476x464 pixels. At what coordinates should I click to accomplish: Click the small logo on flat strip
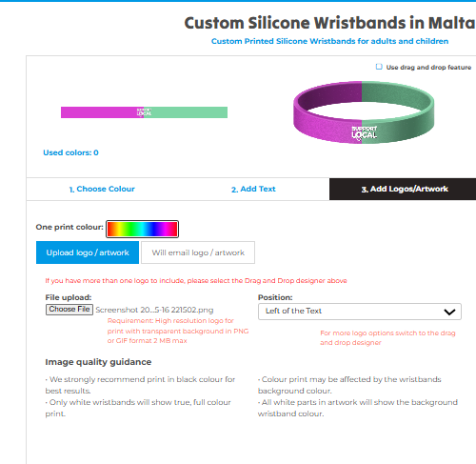(144, 112)
